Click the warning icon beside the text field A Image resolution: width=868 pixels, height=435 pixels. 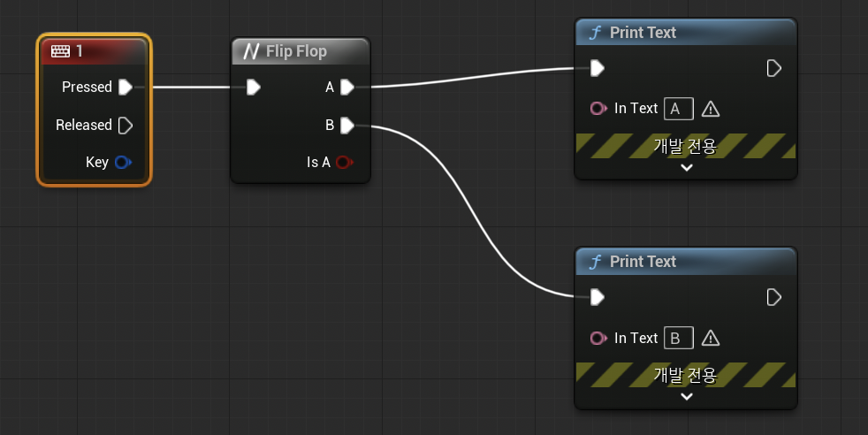(711, 109)
